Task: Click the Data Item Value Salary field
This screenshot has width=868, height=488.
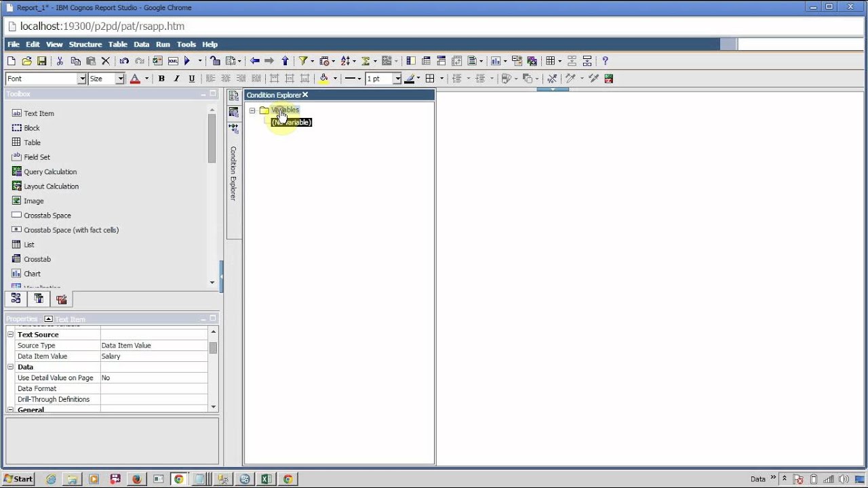Action: pos(154,356)
